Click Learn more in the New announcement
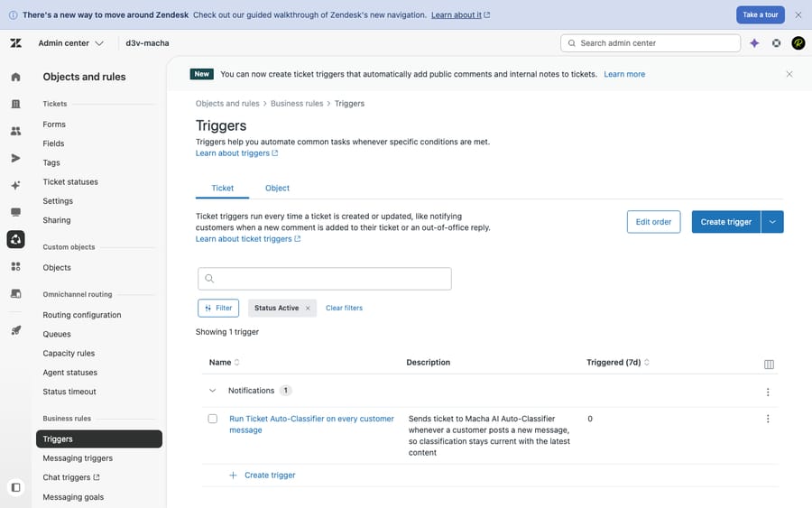Viewport: 812px width, 508px height. click(624, 74)
